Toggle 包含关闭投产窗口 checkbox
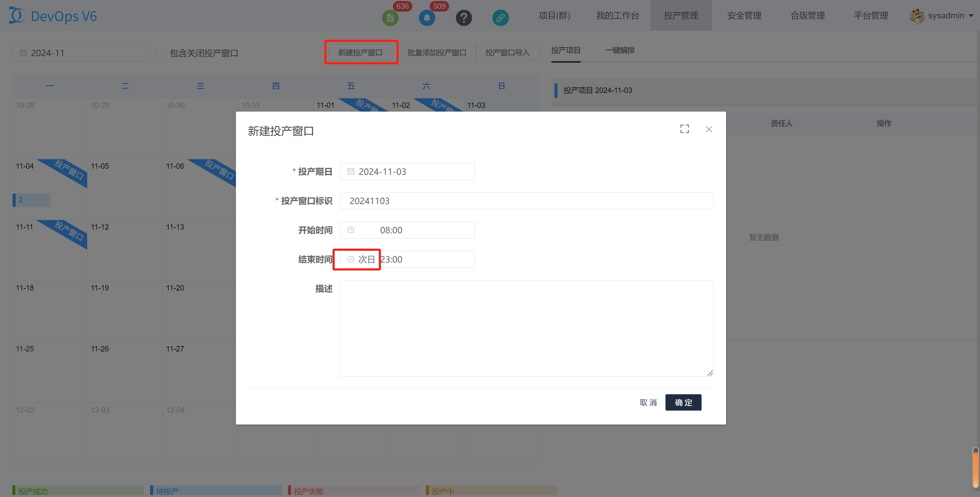The image size is (980, 497). pos(159,53)
